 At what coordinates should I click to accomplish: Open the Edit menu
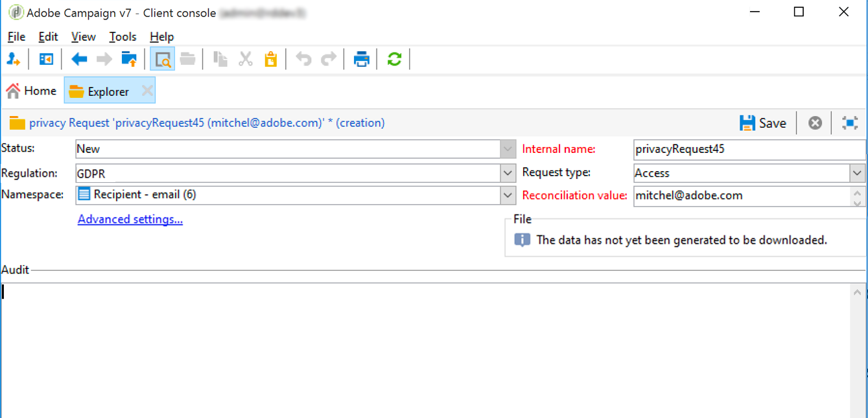click(x=48, y=37)
